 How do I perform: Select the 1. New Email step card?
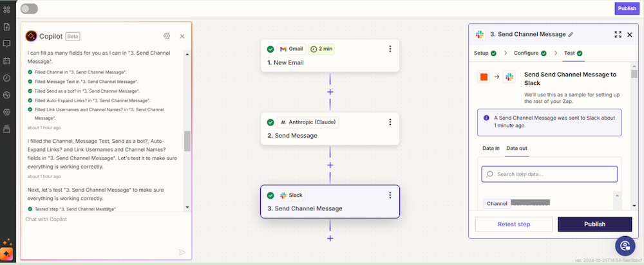[x=330, y=56]
